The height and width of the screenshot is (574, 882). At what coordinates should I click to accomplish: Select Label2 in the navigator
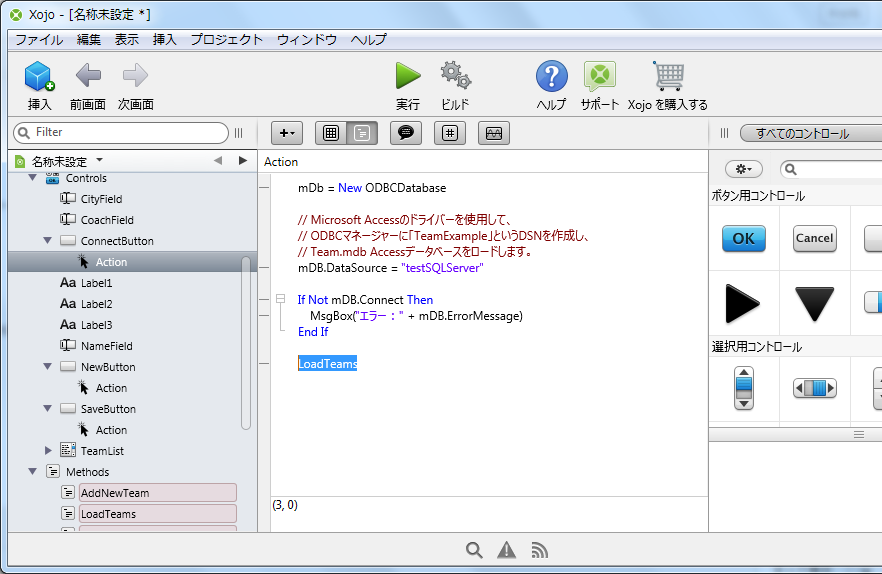point(97,304)
